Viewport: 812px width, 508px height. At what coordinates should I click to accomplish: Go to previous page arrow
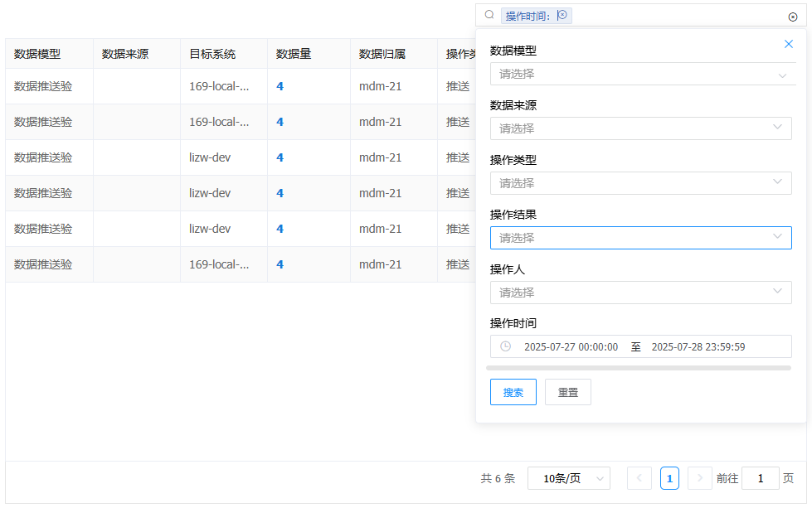[x=639, y=478]
